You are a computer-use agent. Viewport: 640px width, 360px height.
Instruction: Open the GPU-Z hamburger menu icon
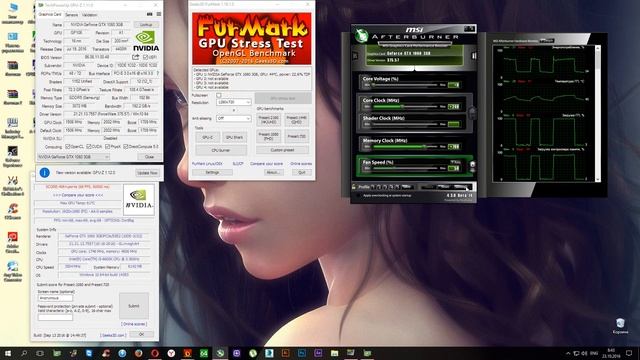159,14
